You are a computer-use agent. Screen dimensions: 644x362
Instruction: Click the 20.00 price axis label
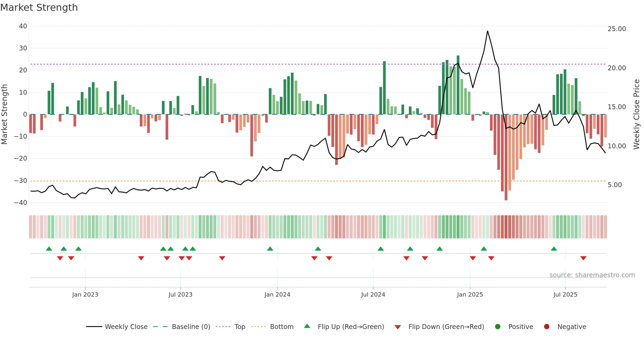[x=617, y=68]
